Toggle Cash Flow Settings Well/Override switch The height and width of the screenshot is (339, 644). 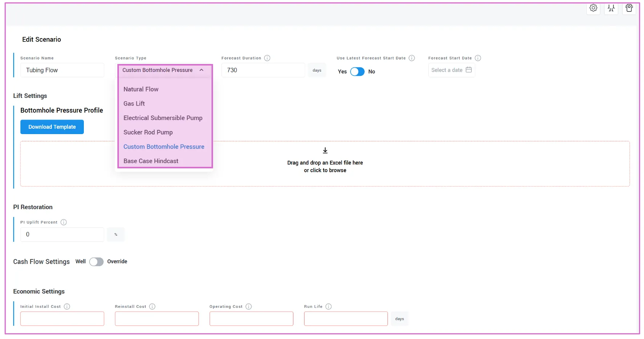tap(96, 262)
